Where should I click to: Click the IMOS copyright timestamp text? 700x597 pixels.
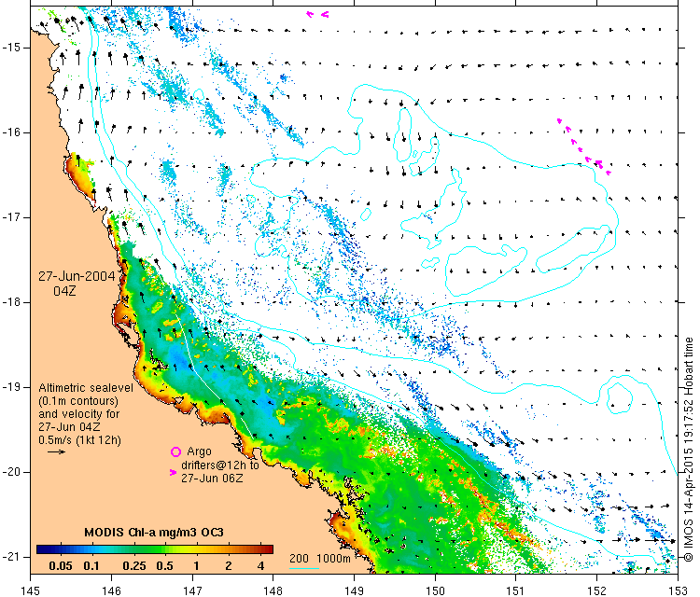[689, 450]
